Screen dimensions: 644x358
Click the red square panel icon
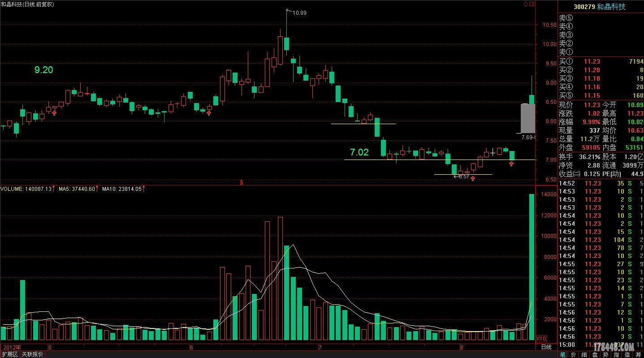[532, 4]
